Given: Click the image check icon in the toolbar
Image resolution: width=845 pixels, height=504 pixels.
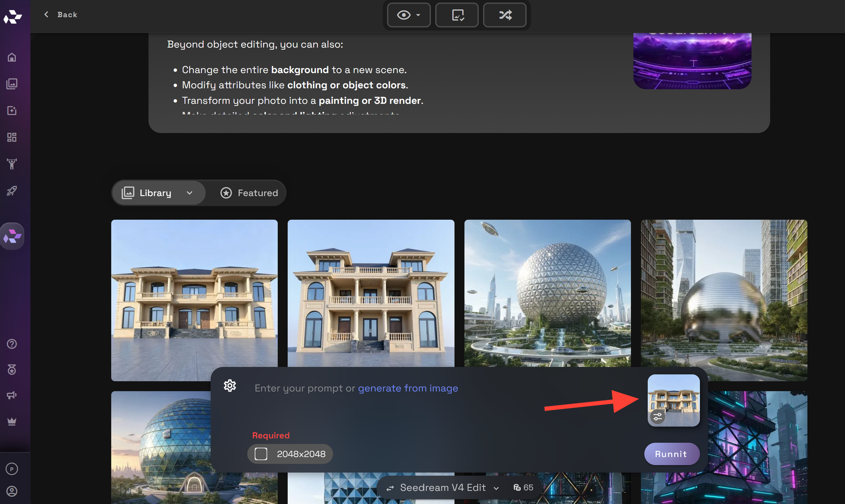Looking at the screenshot, I should (x=457, y=15).
